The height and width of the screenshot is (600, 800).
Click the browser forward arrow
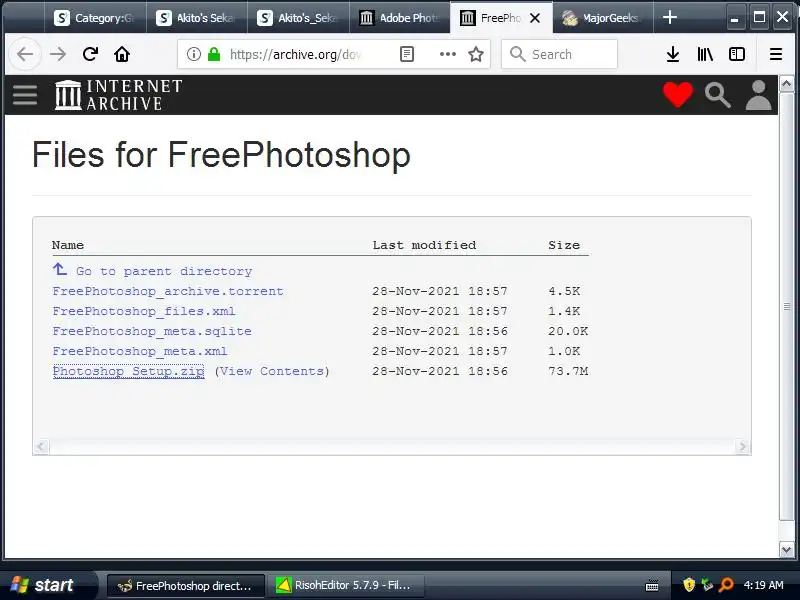tap(58, 54)
